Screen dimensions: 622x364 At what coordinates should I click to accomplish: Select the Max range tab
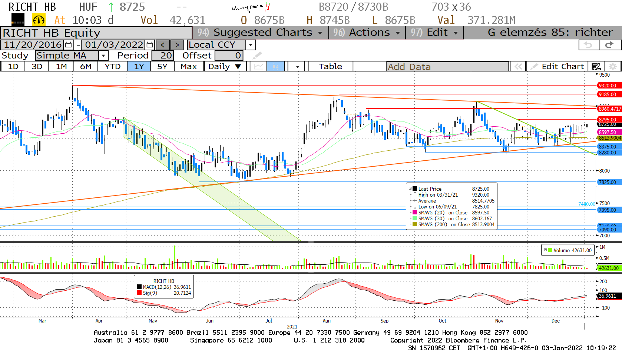[189, 67]
